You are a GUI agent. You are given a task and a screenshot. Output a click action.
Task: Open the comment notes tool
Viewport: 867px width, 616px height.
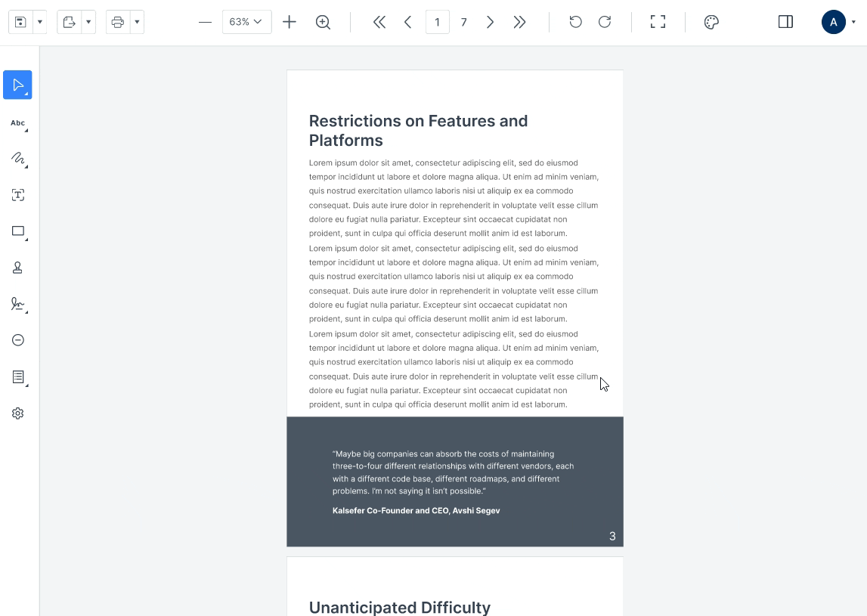pos(17,376)
